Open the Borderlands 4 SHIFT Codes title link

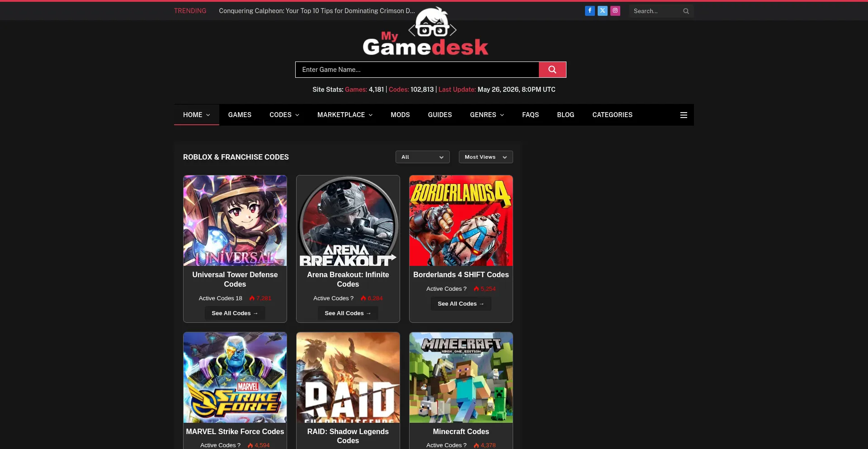[x=461, y=275]
